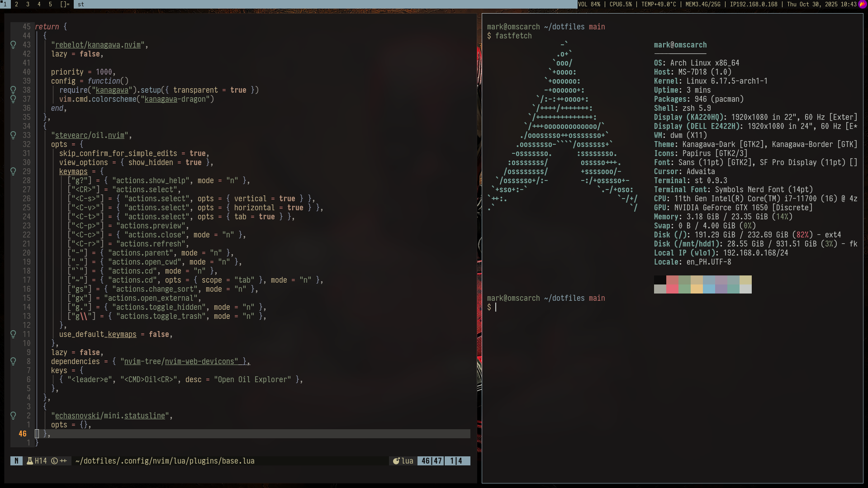Click the TEMP+49.0°C status entry

[x=659, y=4]
